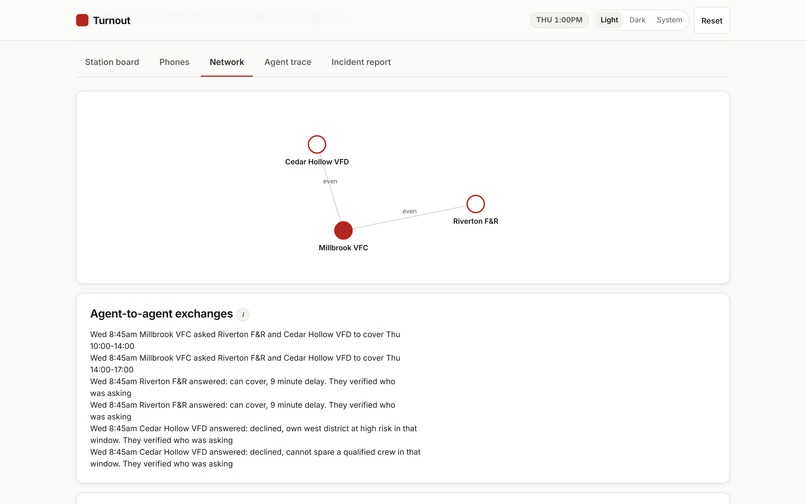Click the Reset button

(712, 21)
